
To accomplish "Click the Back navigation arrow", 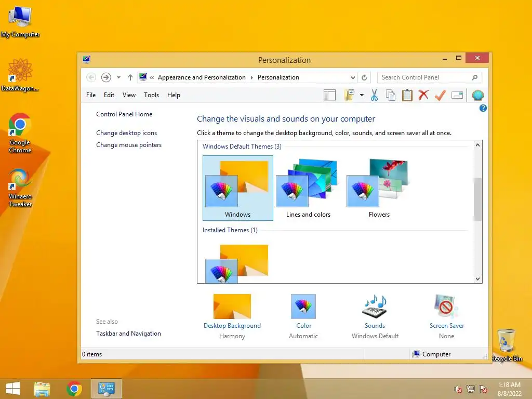I will click(91, 77).
